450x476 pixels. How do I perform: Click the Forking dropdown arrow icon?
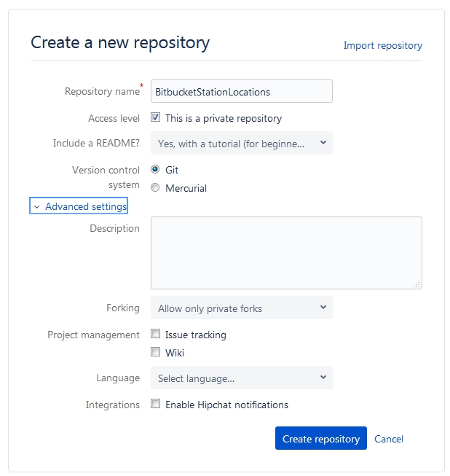point(323,308)
